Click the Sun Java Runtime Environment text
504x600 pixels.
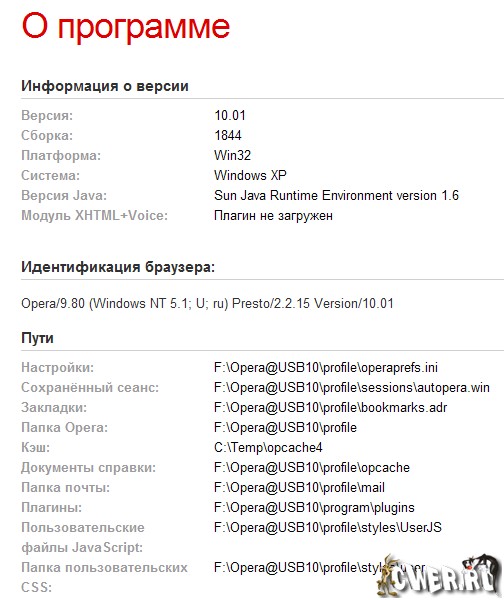point(336,196)
